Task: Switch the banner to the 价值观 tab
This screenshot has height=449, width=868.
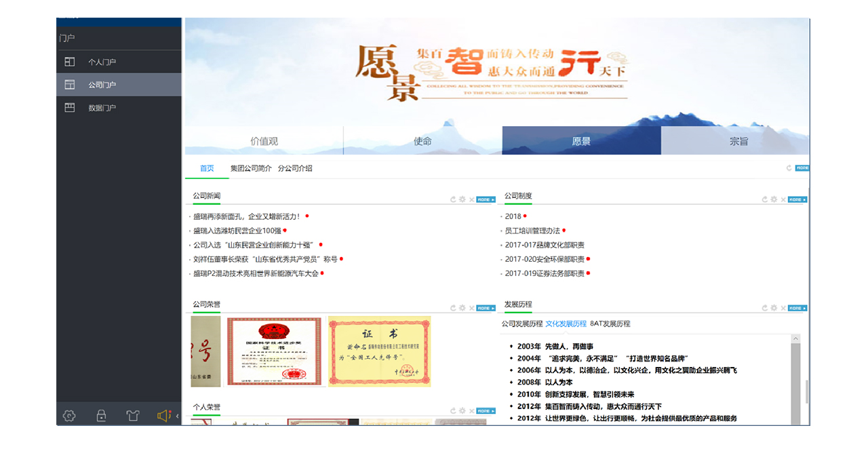Action: [264, 141]
